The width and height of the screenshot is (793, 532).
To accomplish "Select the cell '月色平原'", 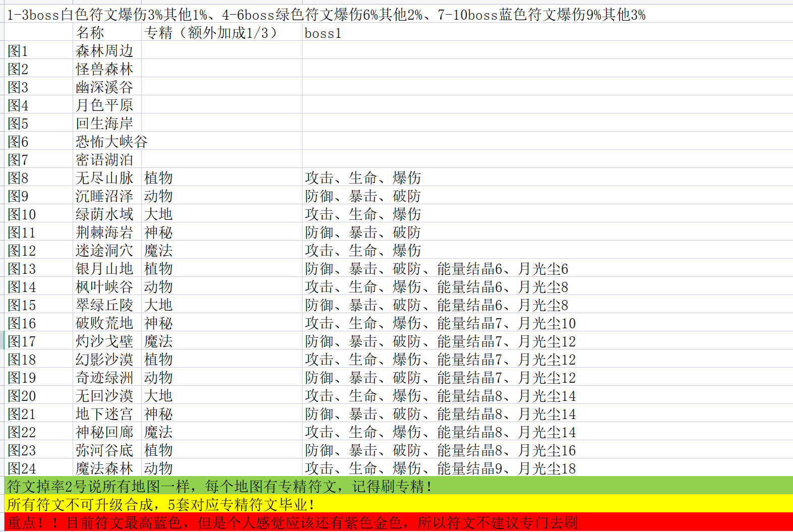I will coord(107,104).
